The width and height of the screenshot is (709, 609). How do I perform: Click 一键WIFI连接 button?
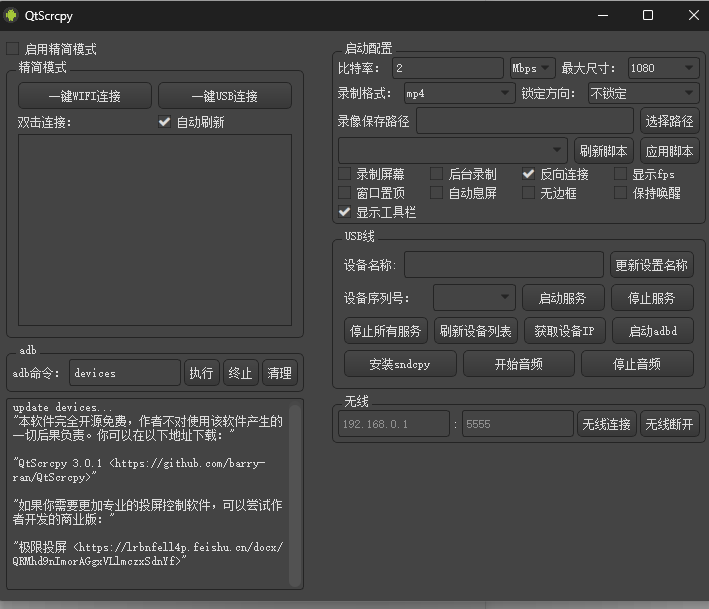[85, 96]
